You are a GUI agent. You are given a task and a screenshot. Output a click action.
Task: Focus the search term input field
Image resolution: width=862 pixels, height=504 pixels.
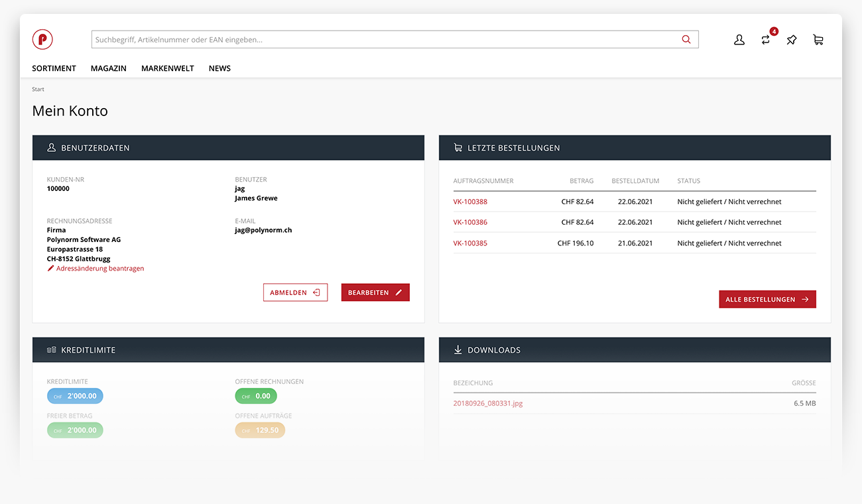[x=385, y=40]
